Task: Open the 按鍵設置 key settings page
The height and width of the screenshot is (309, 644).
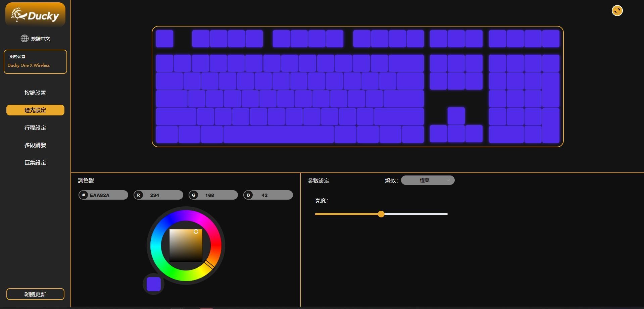Action: tap(35, 93)
